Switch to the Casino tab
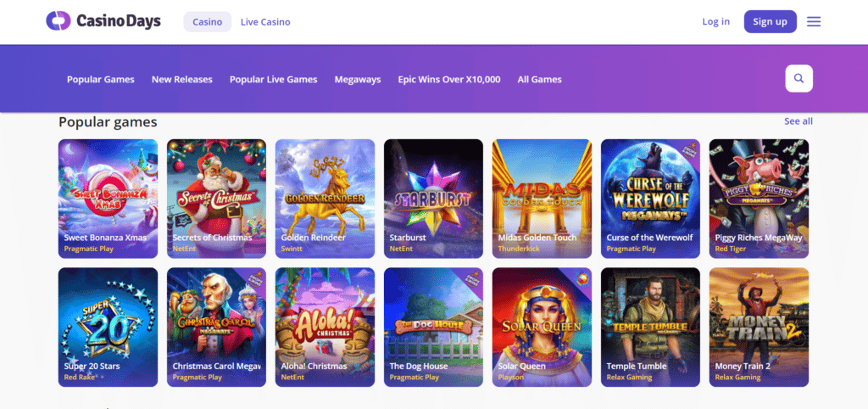Screen dimensions: 868x409 coord(208,22)
